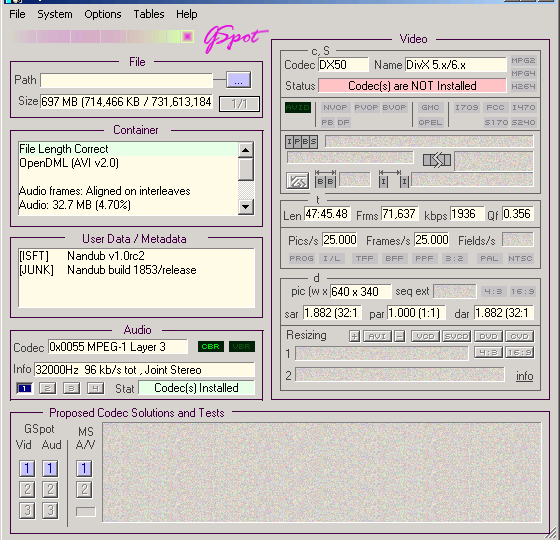Click inside the Path input field
Screen dimensions: 560x540
[126, 80]
